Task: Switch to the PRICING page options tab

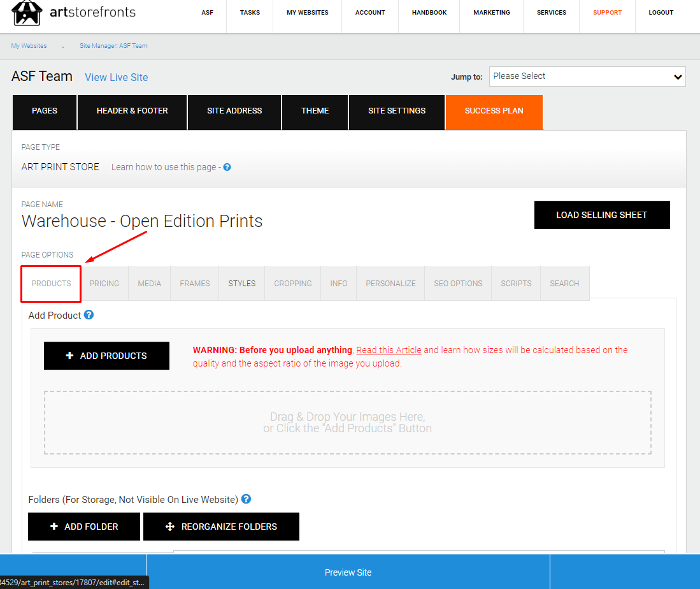Action: [x=104, y=283]
